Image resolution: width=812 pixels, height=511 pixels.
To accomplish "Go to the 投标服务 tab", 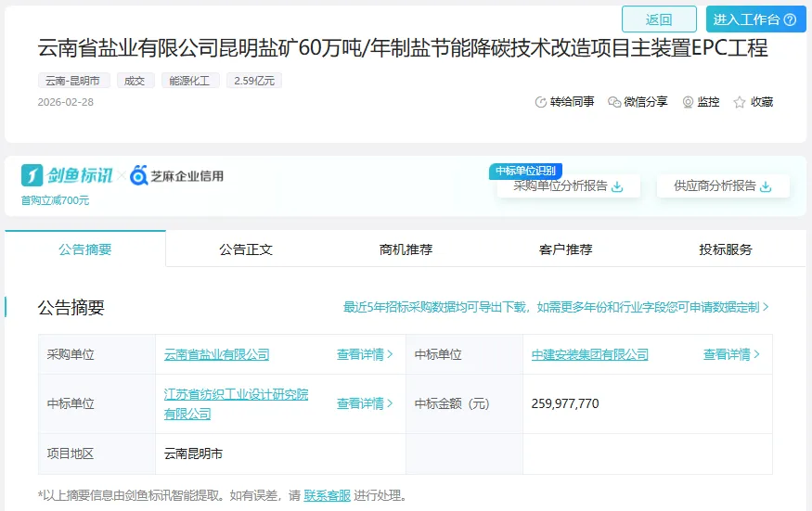I will [x=726, y=249].
